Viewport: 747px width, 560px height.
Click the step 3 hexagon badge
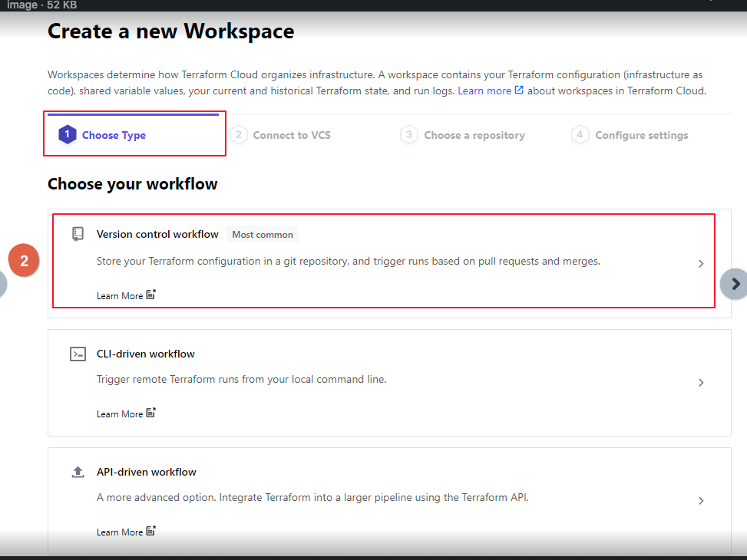[409, 135]
